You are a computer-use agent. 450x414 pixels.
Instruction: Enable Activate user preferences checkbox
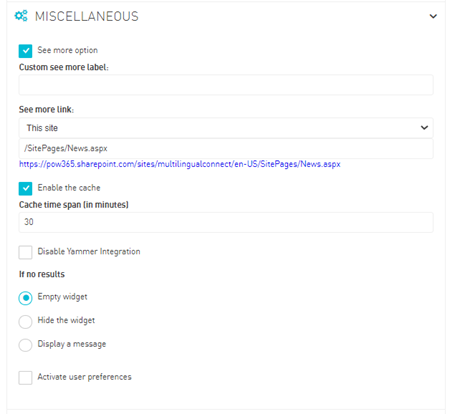tap(25, 378)
